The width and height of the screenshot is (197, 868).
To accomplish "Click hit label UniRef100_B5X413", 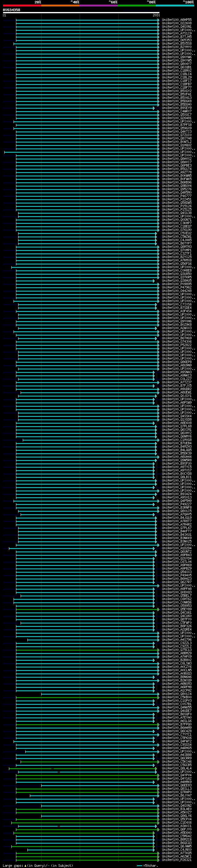I will 177,98.
